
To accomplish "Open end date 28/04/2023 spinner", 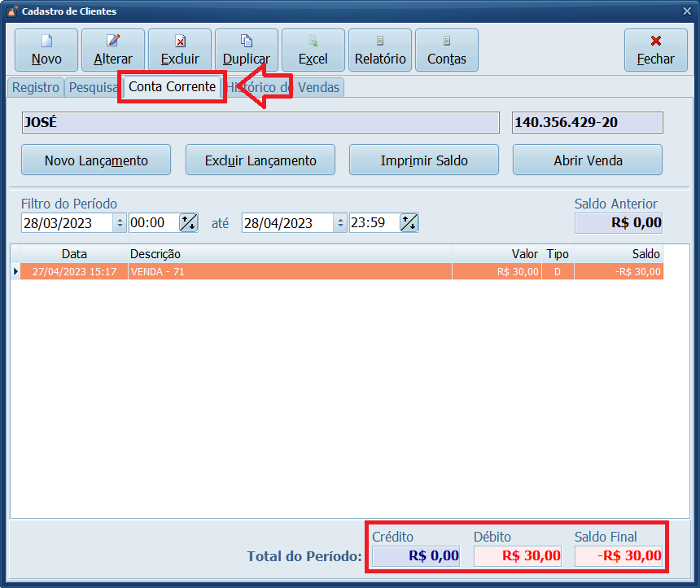I will tap(340, 222).
